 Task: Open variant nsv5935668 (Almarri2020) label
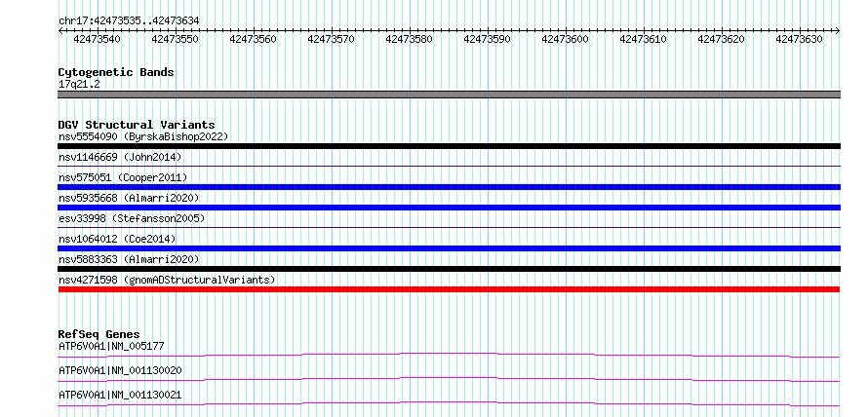129,198
